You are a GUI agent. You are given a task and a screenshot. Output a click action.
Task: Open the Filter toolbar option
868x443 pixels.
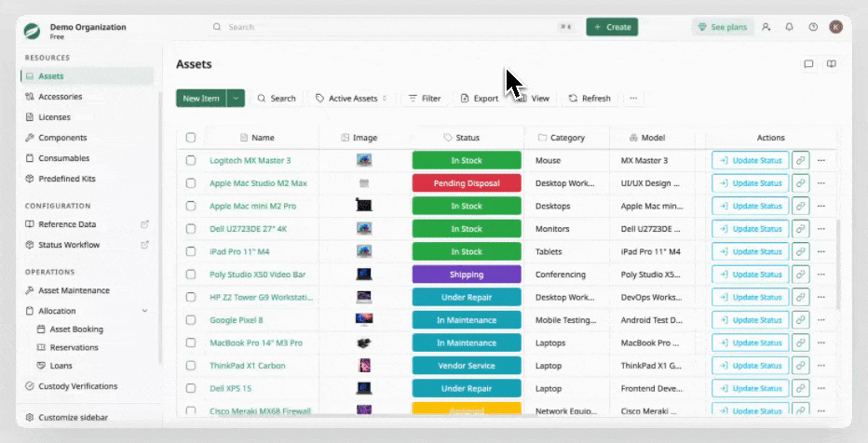coord(425,99)
